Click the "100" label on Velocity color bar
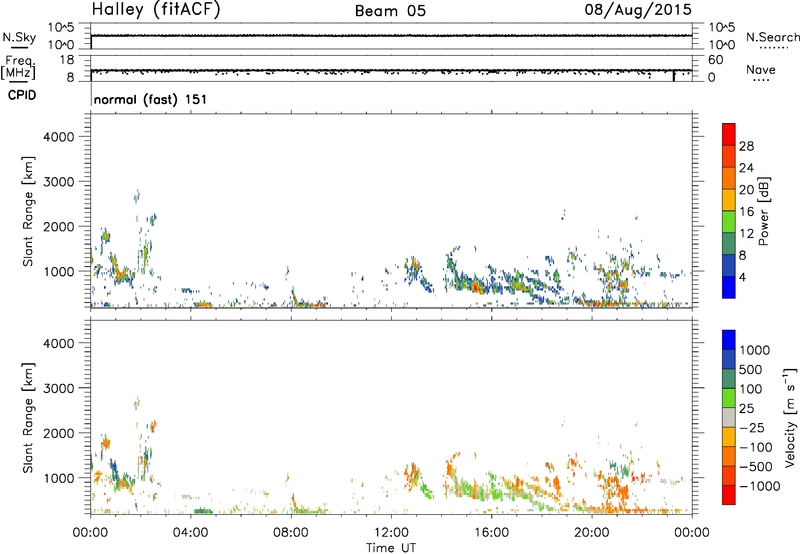This screenshot has width=800, height=554. click(751, 389)
